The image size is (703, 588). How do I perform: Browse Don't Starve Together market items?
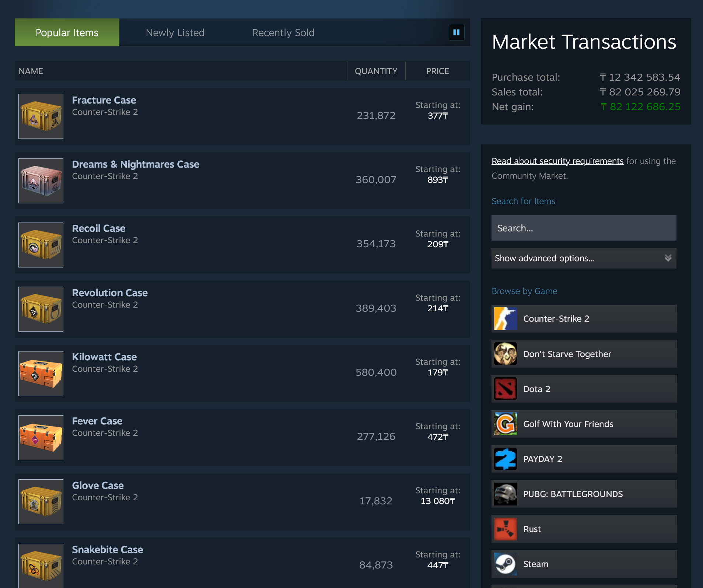(584, 354)
